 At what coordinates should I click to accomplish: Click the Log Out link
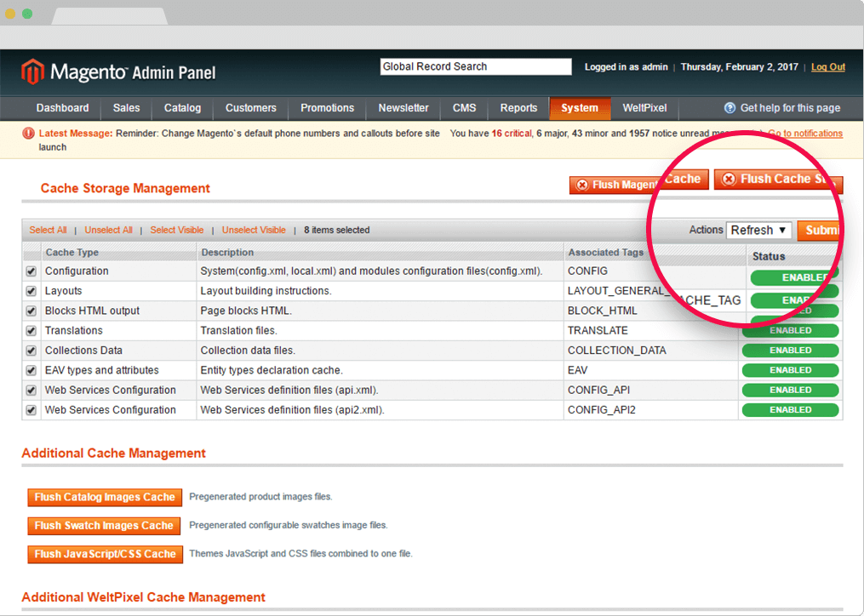point(827,66)
